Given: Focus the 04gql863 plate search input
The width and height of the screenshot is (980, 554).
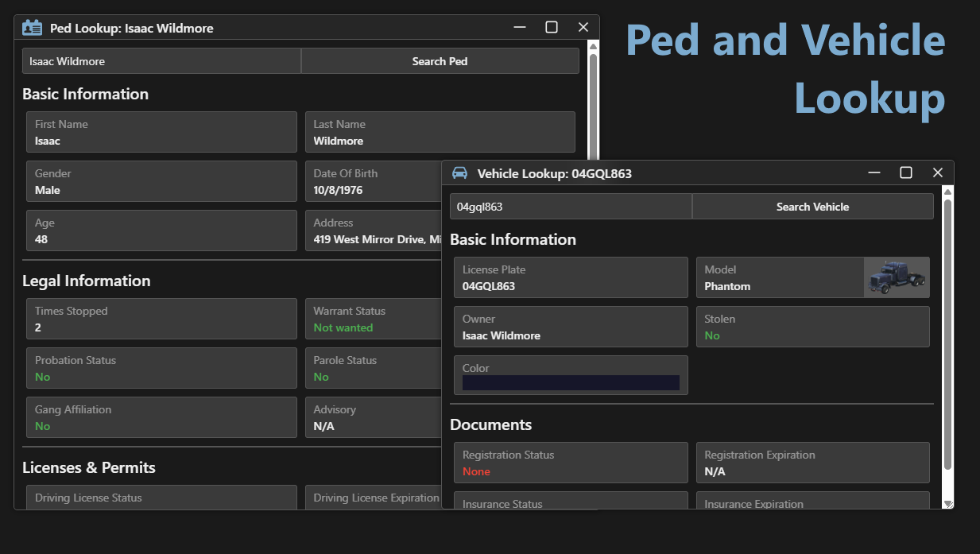Looking at the screenshot, I should click(x=571, y=207).
